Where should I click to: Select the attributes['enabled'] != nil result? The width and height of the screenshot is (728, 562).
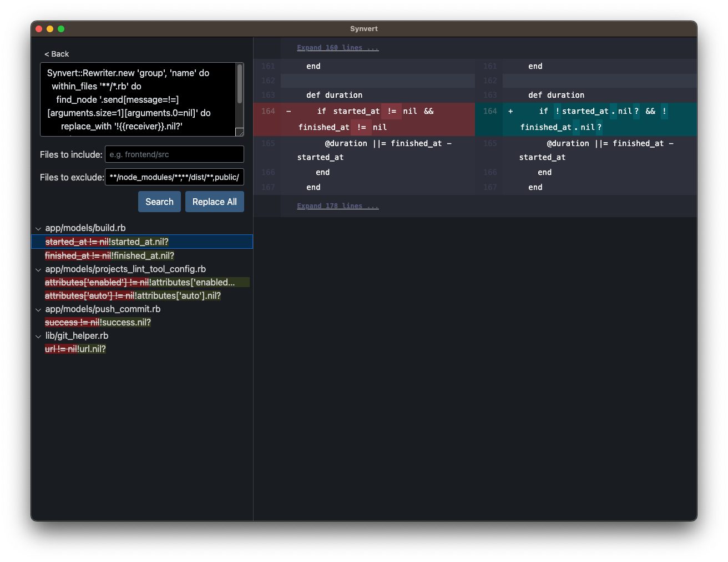point(147,282)
